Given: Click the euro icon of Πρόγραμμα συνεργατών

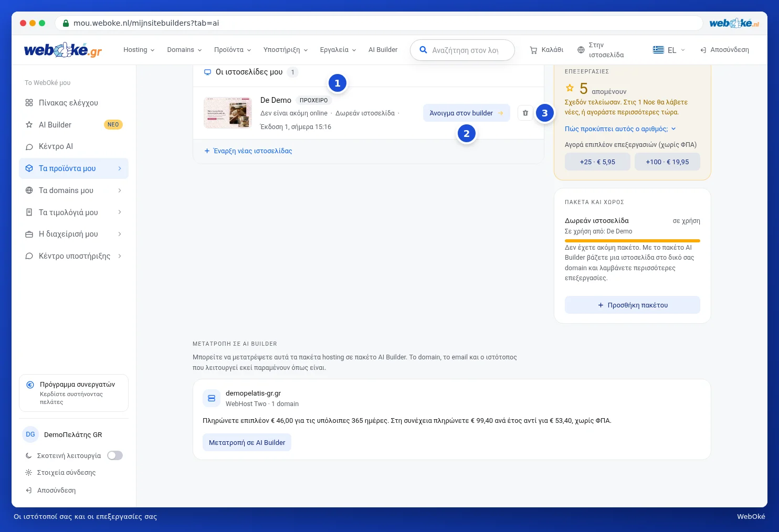Looking at the screenshot, I should pyautogui.click(x=30, y=385).
